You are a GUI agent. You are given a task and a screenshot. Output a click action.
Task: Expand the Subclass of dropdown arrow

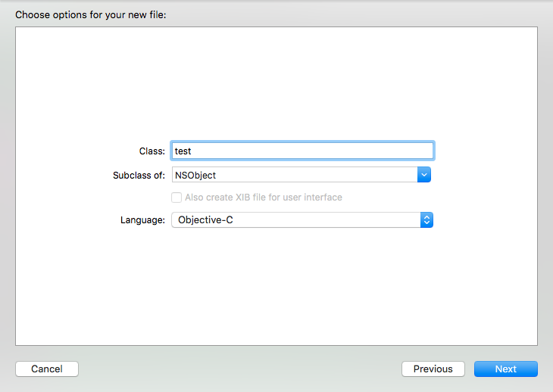click(424, 175)
